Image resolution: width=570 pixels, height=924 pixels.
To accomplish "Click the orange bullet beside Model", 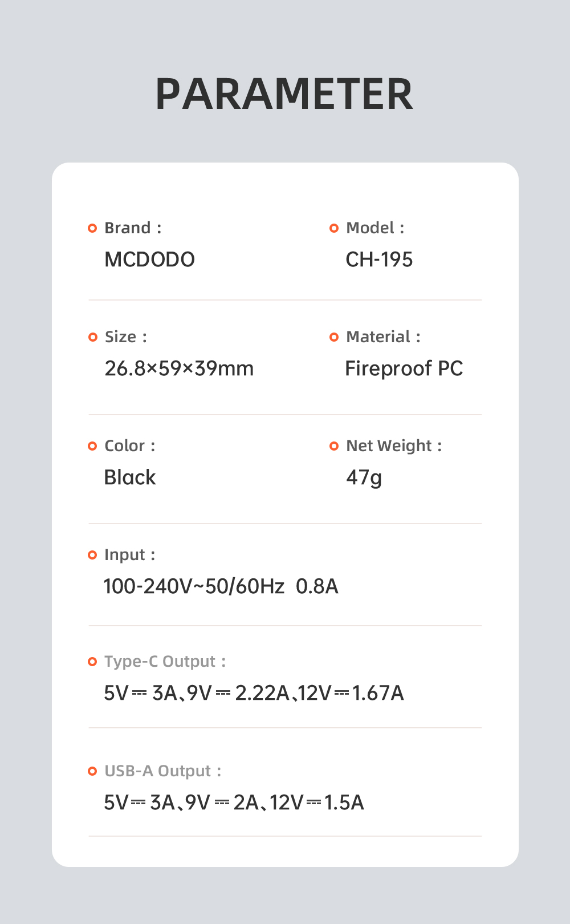I will tap(334, 228).
